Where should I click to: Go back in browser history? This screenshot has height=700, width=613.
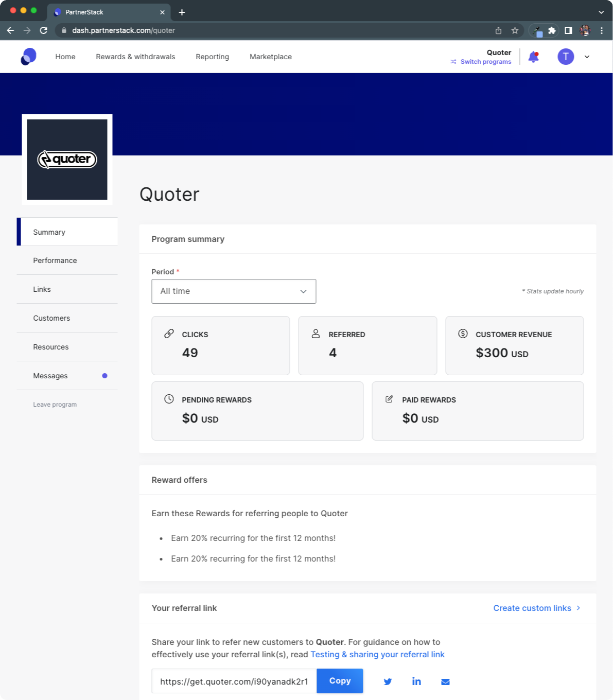tap(10, 30)
